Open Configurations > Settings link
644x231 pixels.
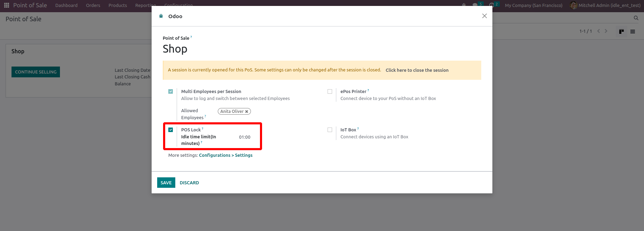(226, 155)
